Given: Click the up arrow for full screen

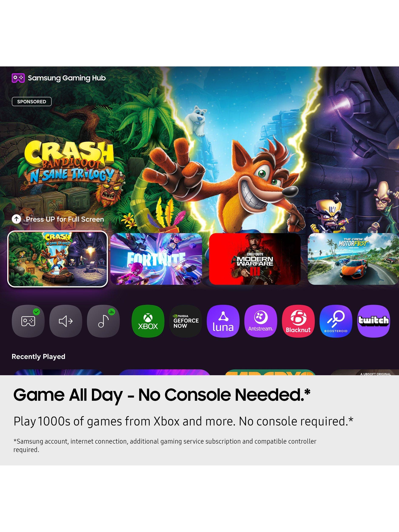Looking at the screenshot, I should [16, 219].
